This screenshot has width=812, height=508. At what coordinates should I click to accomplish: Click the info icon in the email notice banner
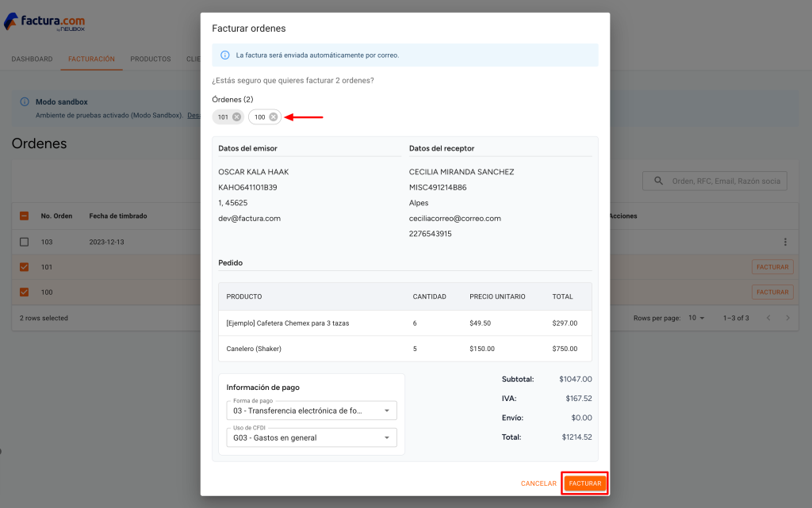coord(225,55)
